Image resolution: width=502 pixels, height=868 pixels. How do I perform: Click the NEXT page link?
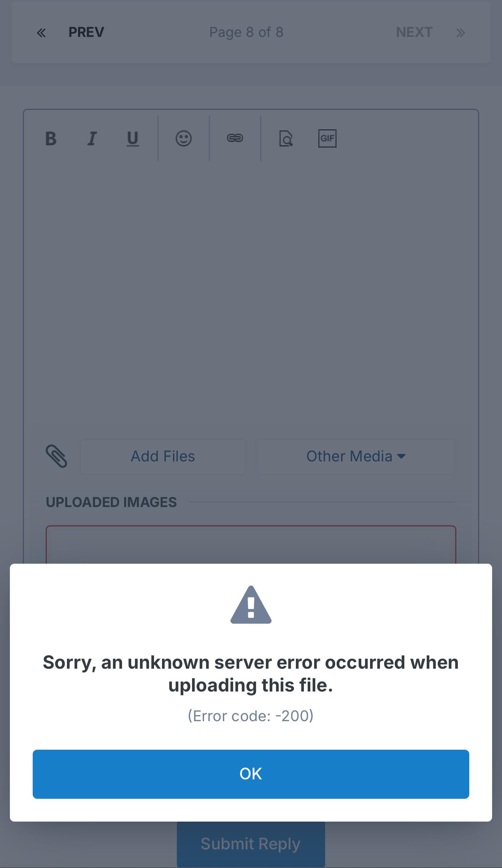414,32
